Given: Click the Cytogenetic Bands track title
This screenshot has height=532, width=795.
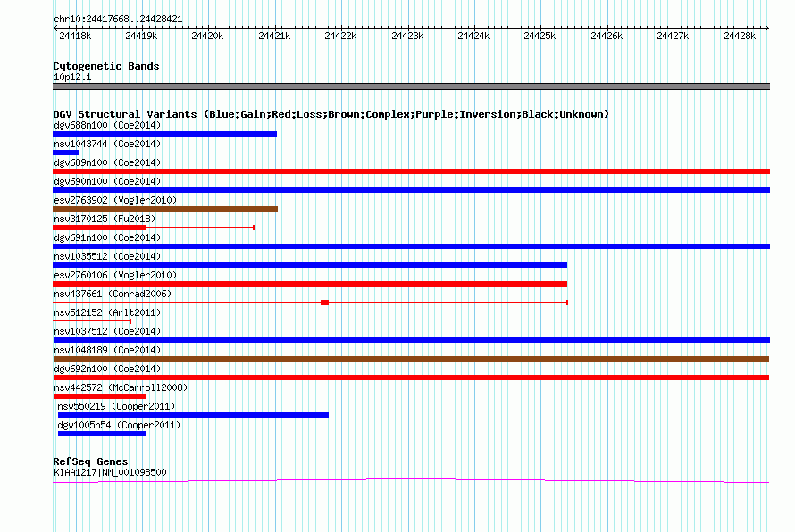Looking at the screenshot, I should (x=106, y=66).
